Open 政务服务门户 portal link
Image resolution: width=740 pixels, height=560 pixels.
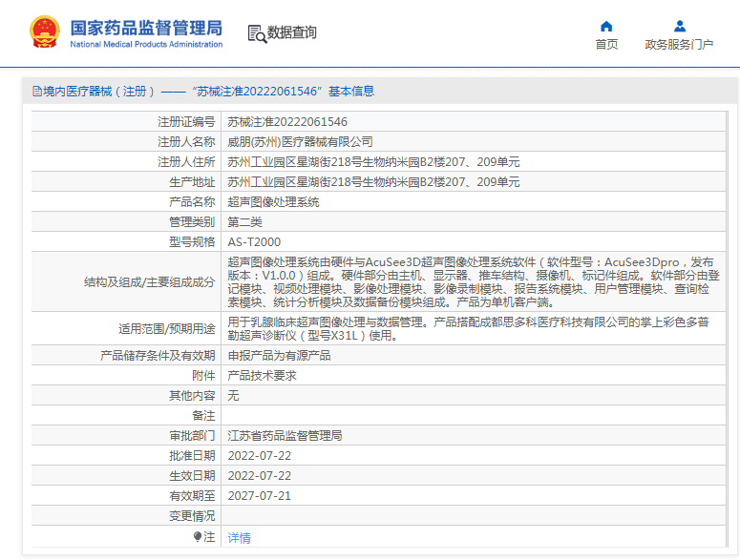pos(679,44)
